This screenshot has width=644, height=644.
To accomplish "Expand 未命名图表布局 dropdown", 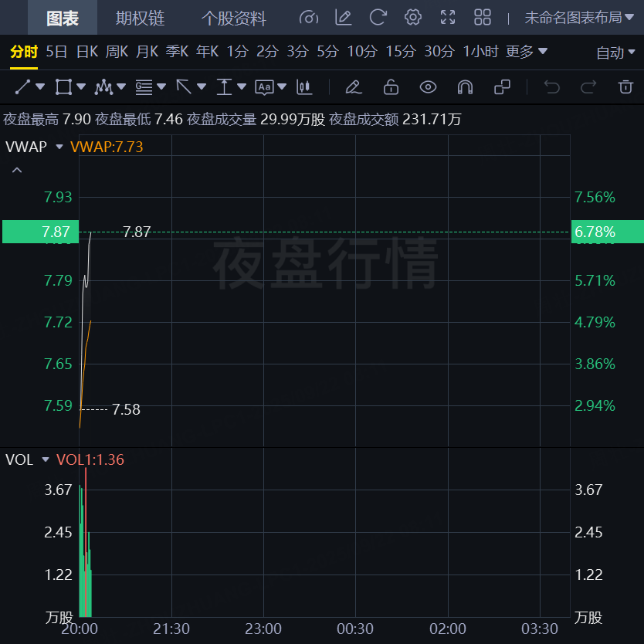I will (579, 18).
